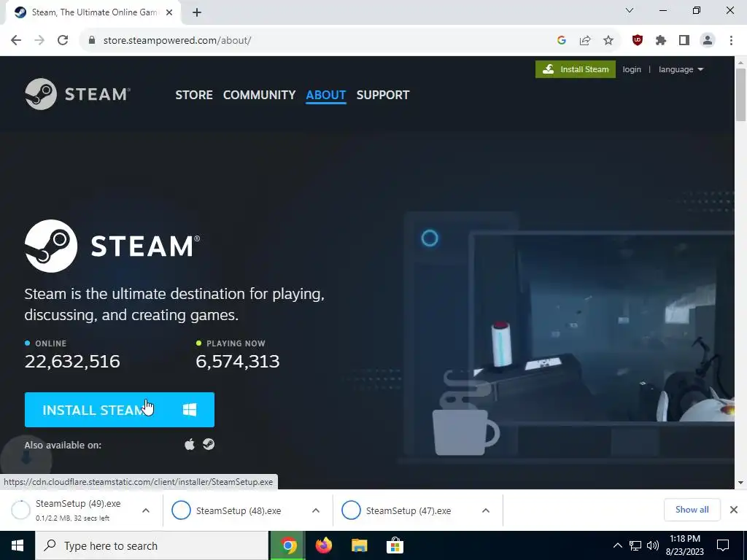Switch to the Steam browser tab
Screen dimensions: 747x560
(93, 12)
